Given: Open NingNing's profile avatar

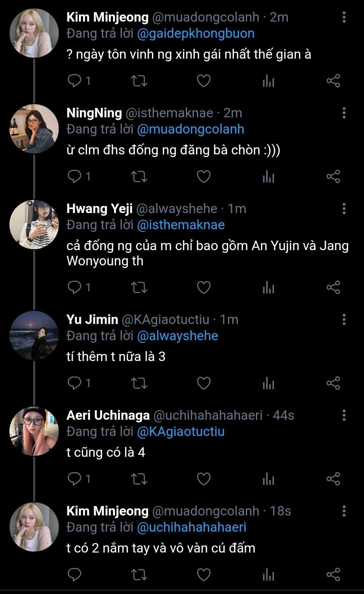Looking at the screenshot, I should (34, 129).
